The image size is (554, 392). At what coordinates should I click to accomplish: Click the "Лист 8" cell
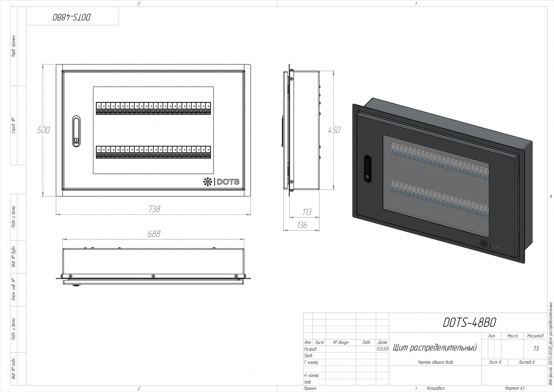[495, 362]
